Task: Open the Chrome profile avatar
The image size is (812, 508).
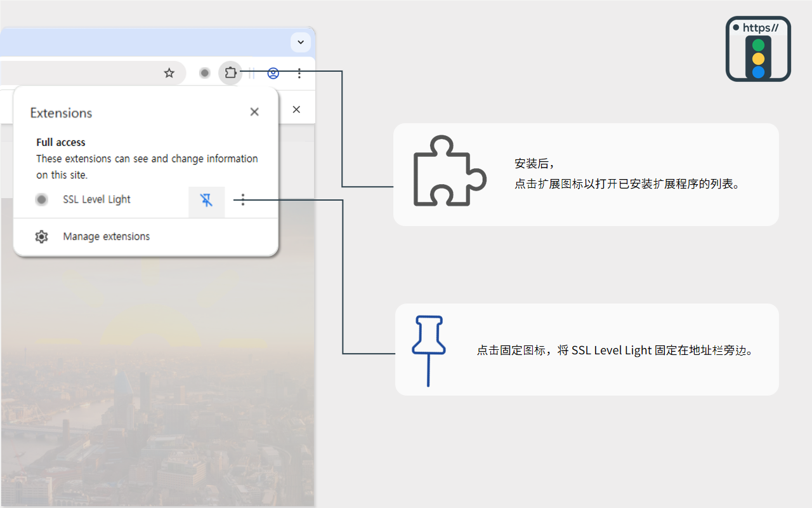Action: (273, 72)
